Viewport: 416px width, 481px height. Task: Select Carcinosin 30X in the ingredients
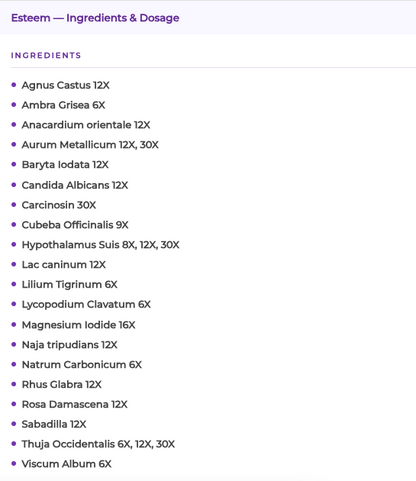point(59,205)
